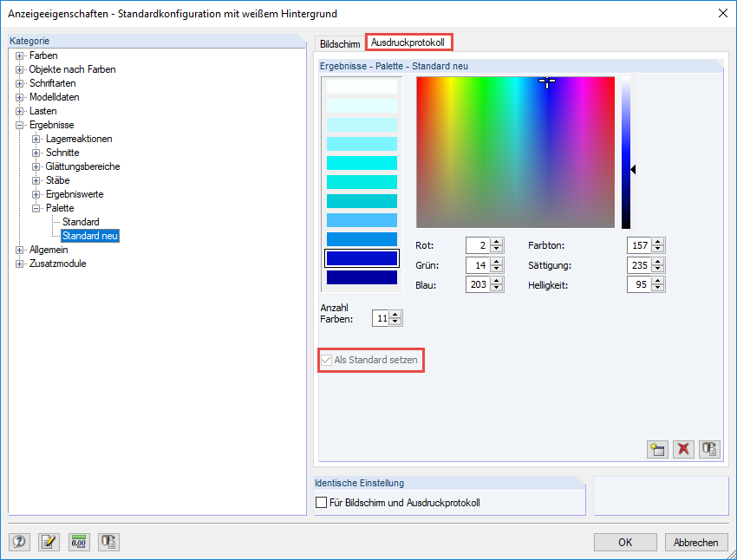Screen dimensions: 737x560
Task: Enable Für Bildschirm und Ausdruckprotokoll checkbox
Action: (x=322, y=503)
